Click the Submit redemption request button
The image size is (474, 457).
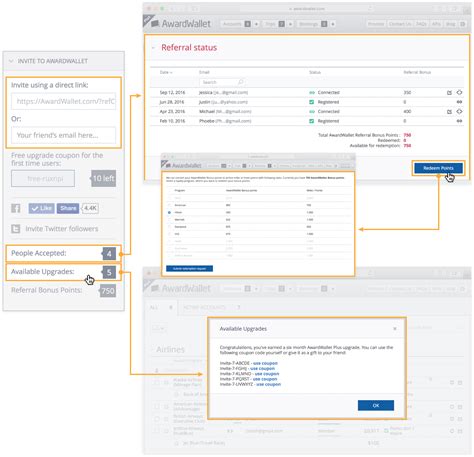(x=189, y=269)
